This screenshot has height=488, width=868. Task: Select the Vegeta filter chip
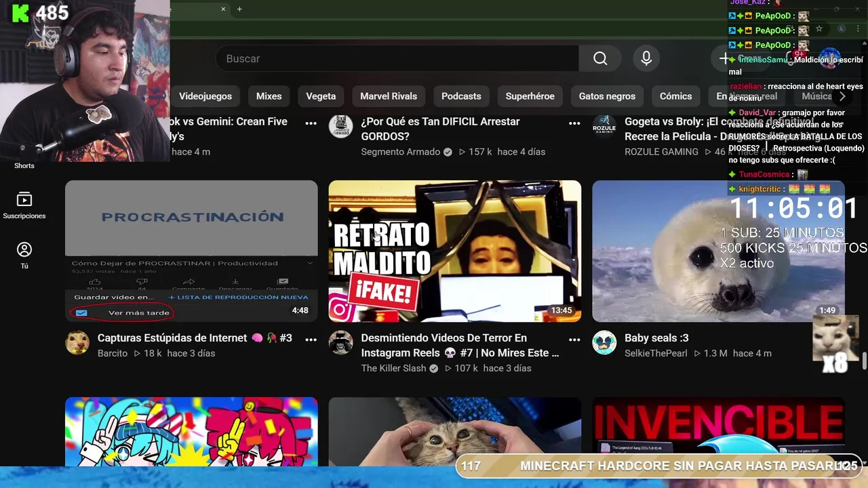coord(321,96)
